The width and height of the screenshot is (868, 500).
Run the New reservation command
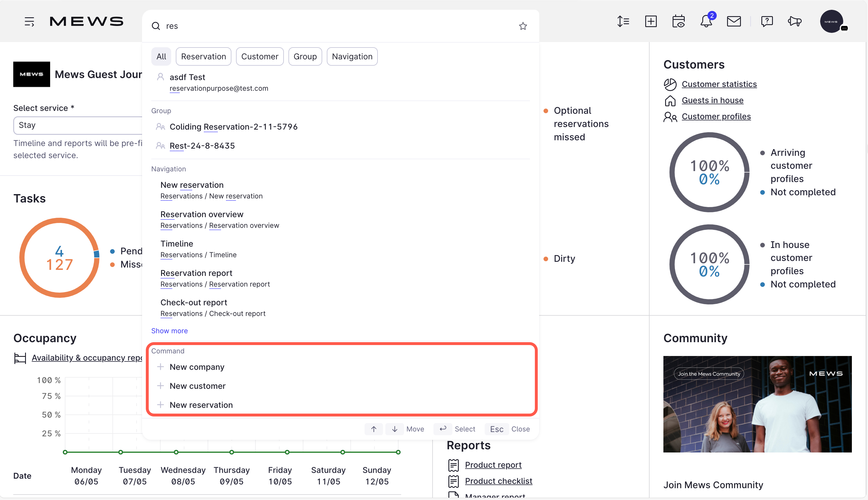tap(340, 405)
